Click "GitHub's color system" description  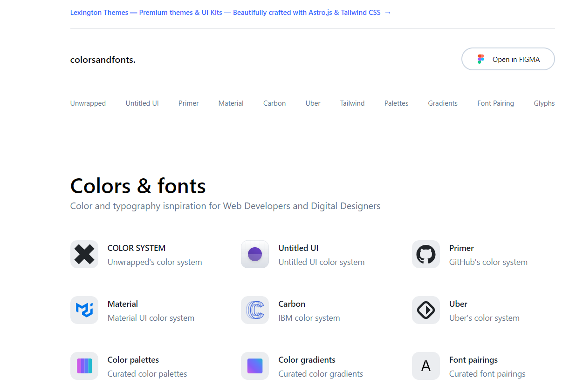488,262
